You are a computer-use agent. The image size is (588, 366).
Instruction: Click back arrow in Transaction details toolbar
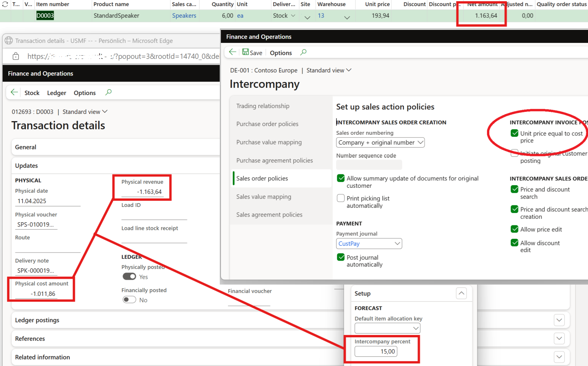point(14,92)
